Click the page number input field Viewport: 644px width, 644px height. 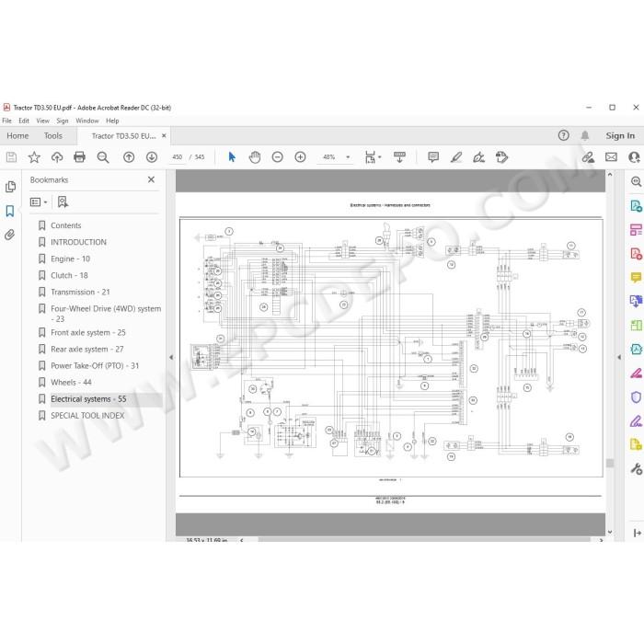pyautogui.click(x=177, y=157)
